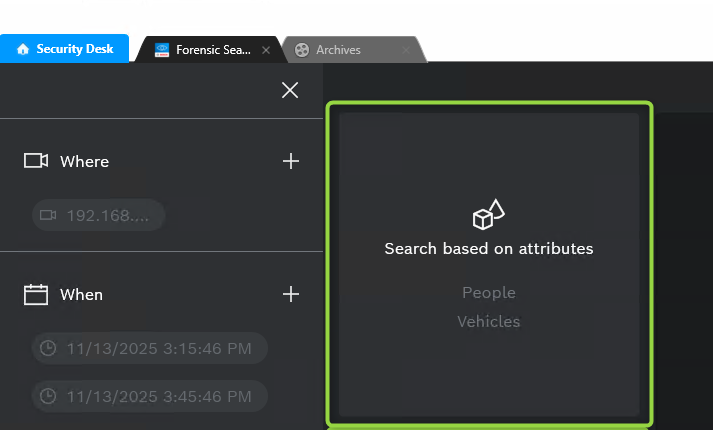
Task: Choose Vehicles attribute search
Action: click(489, 321)
